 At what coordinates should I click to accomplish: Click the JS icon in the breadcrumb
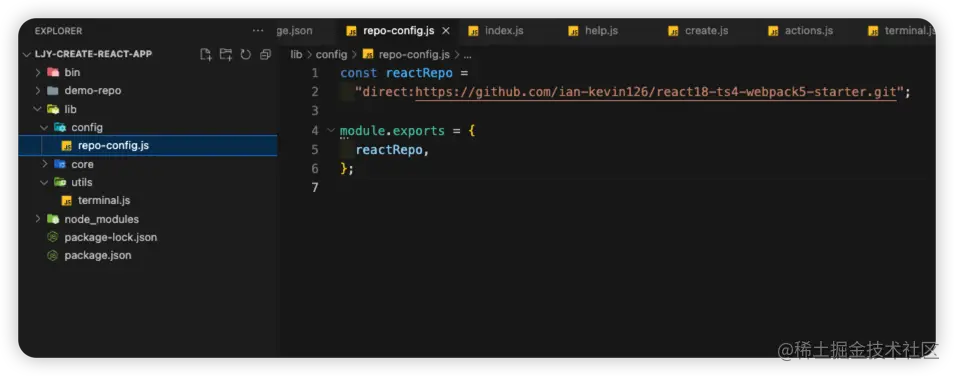pos(368,54)
